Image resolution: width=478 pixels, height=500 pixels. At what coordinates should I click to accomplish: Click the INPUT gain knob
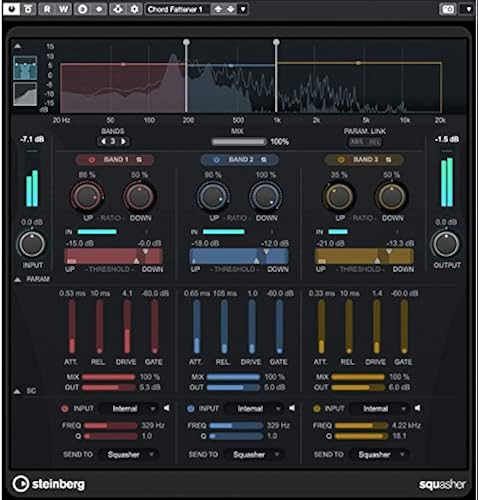pos(31,244)
